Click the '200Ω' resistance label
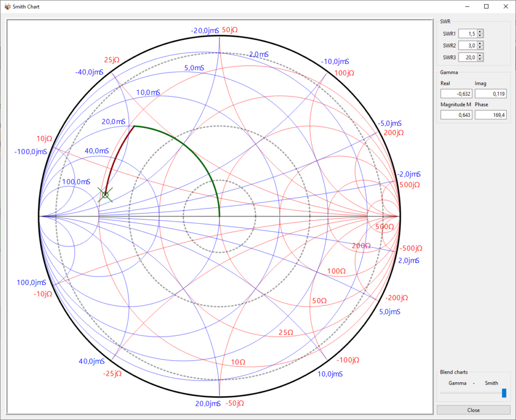The width and height of the screenshot is (516, 420). pos(361,246)
